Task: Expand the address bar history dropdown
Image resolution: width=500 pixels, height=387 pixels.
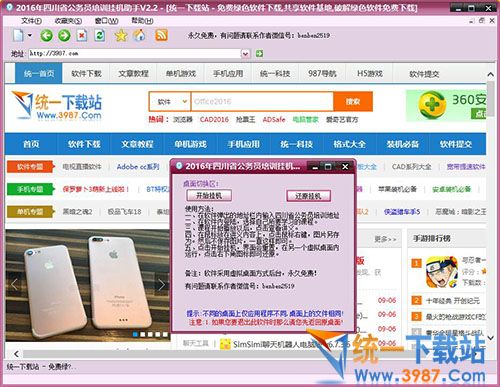Action: [x=245, y=53]
